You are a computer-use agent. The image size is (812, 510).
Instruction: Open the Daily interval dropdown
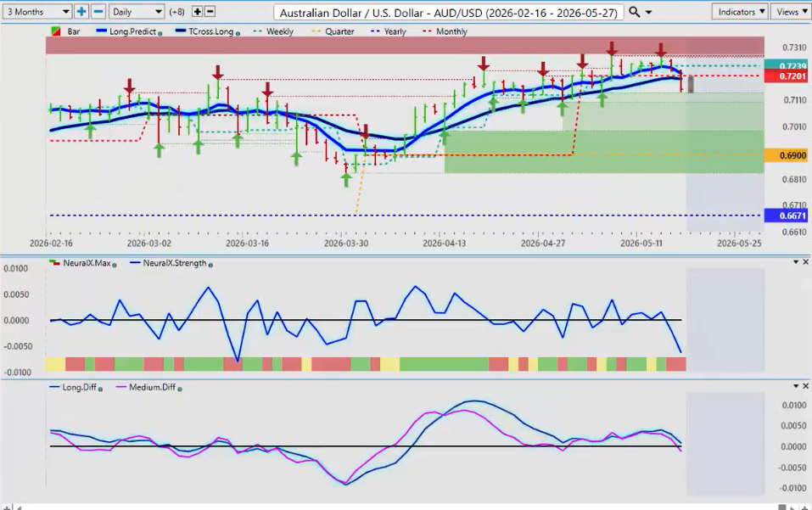coord(137,11)
